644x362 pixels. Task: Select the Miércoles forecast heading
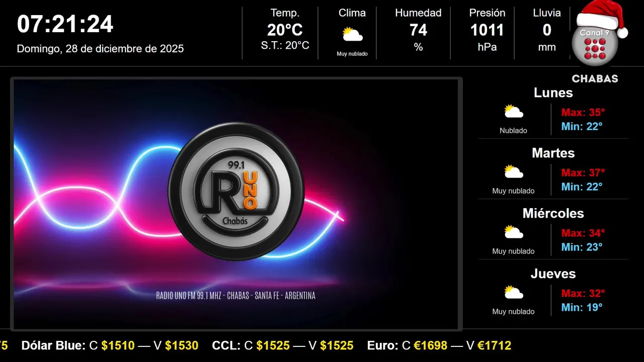pos(553,213)
